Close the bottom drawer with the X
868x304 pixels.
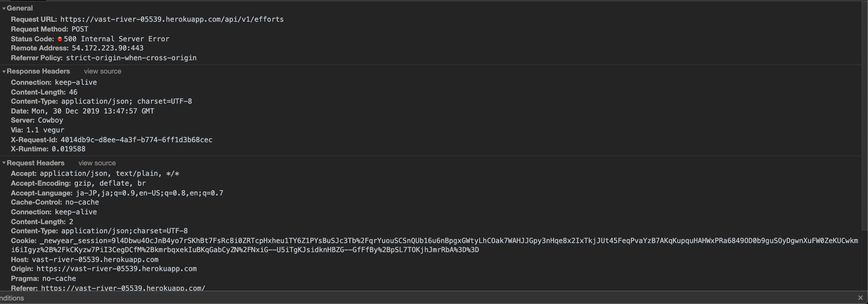(x=860, y=298)
